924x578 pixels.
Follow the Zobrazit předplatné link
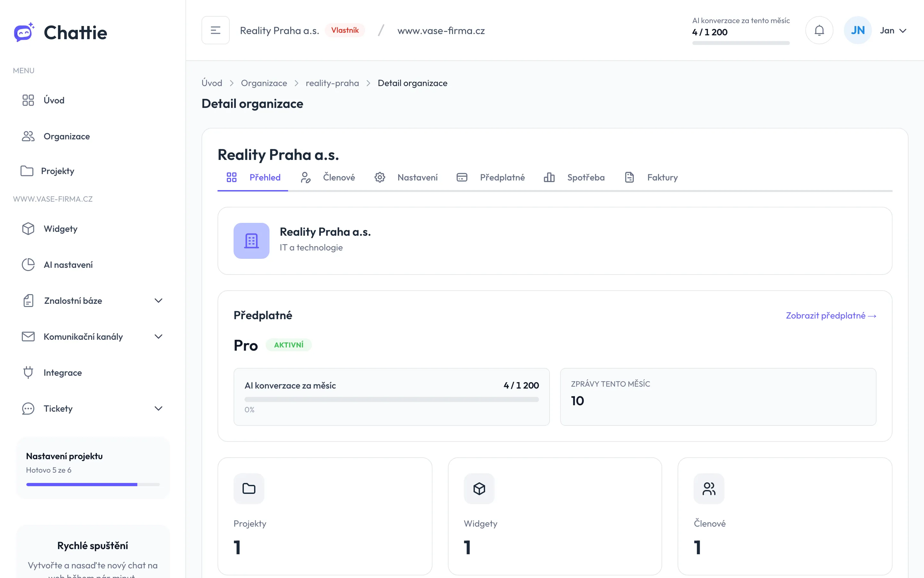(x=831, y=315)
